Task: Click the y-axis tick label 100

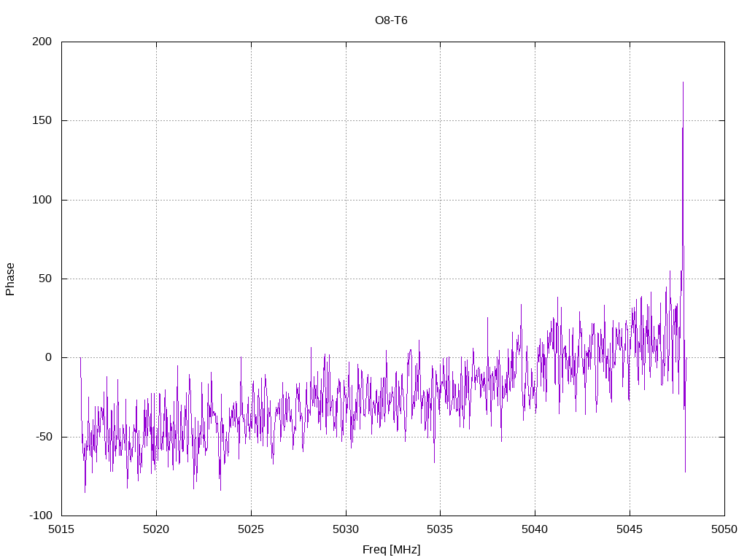Action: tap(42, 200)
